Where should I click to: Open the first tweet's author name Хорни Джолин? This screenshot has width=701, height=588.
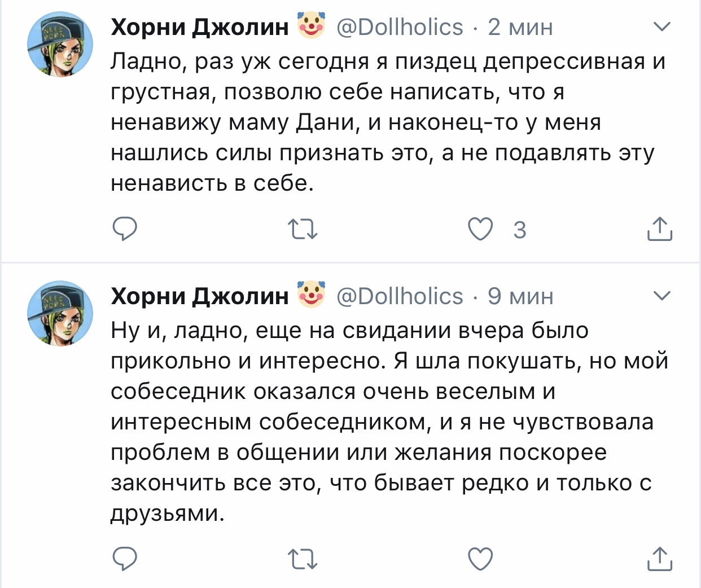[199, 27]
